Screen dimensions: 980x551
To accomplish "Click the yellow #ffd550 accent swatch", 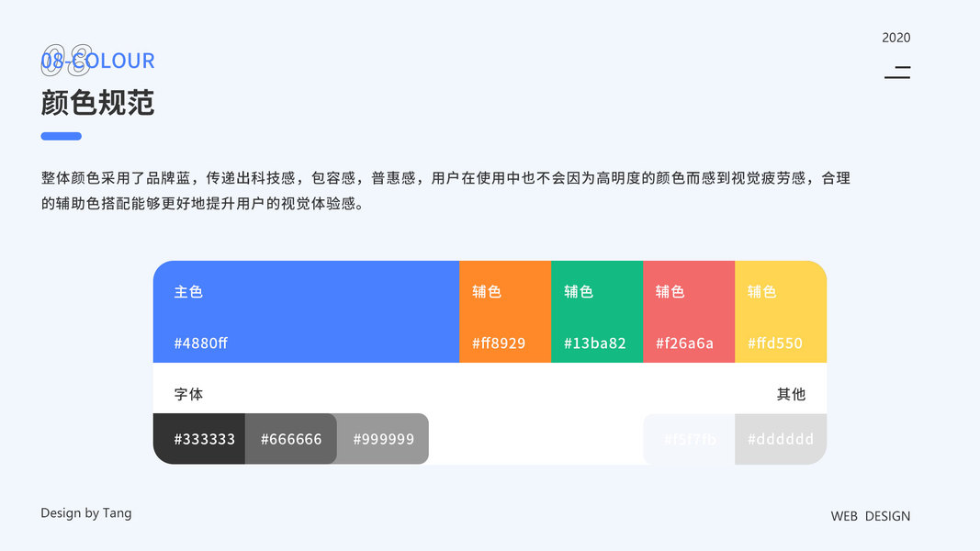I will pos(781,311).
